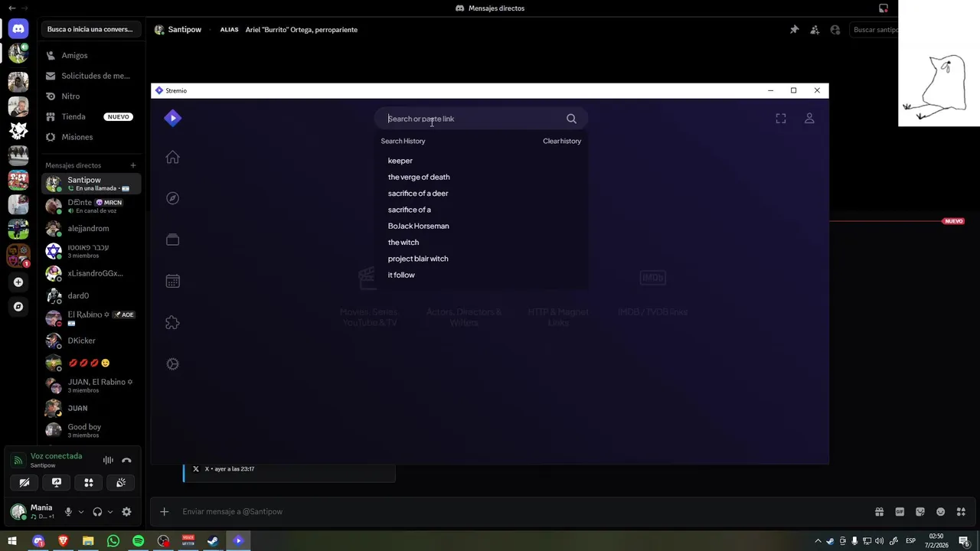The image size is (980, 551).
Task: Explore servers with the compass icon in Discord
Action: pos(18,306)
